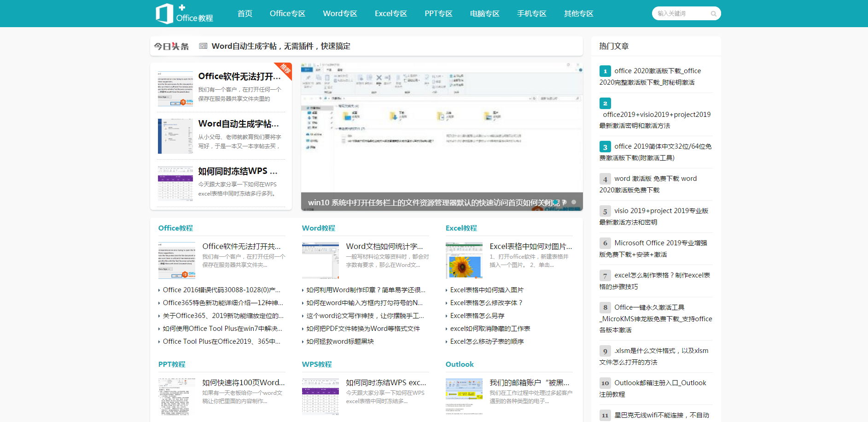This screenshot has height=422, width=868.
Task: Open hot article excel怎么制作表格
Action: coord(655,281)
